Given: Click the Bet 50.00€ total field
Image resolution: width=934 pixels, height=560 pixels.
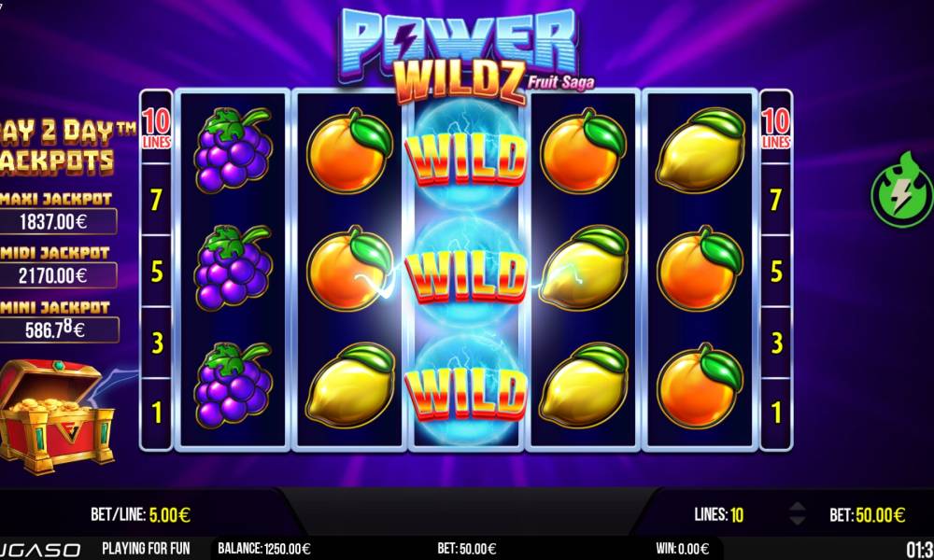Looking at the screenshot, I should pyautogui.click(x=868, y=515).
